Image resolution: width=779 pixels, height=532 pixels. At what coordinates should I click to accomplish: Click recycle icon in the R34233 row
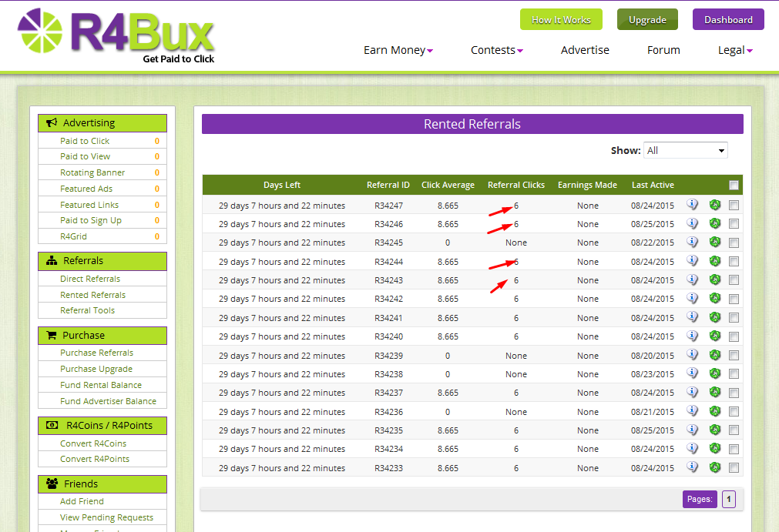[x=714, y=467]
